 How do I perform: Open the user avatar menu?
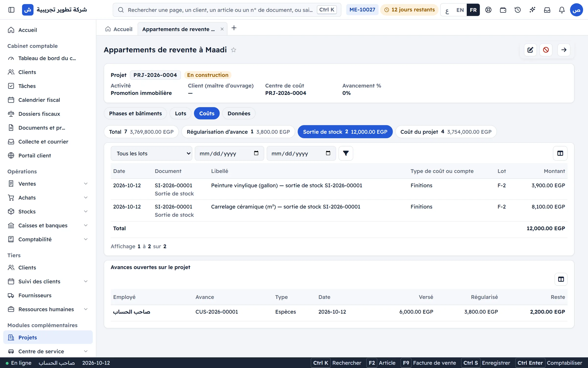pyautogui.click(x=576, y=10)
